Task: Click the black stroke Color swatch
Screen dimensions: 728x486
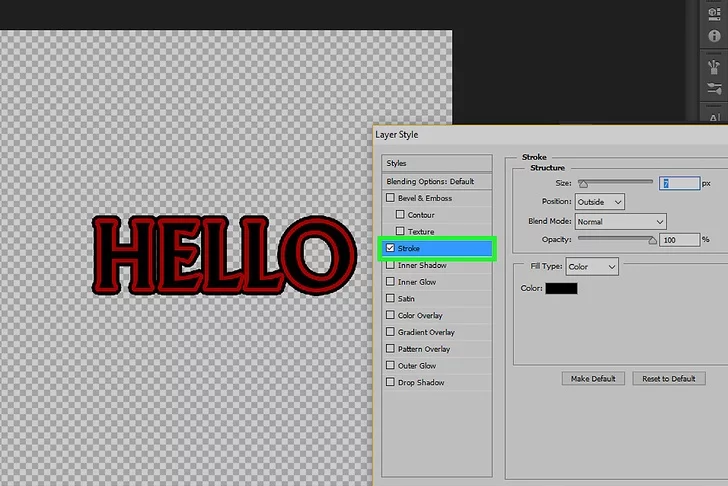Action: click(x=561, y=289)
